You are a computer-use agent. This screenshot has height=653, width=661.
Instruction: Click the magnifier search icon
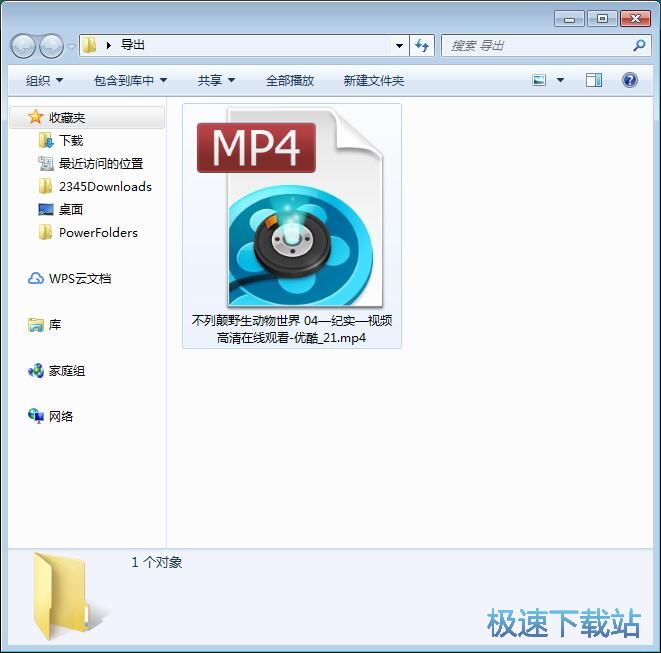[639, 45]
